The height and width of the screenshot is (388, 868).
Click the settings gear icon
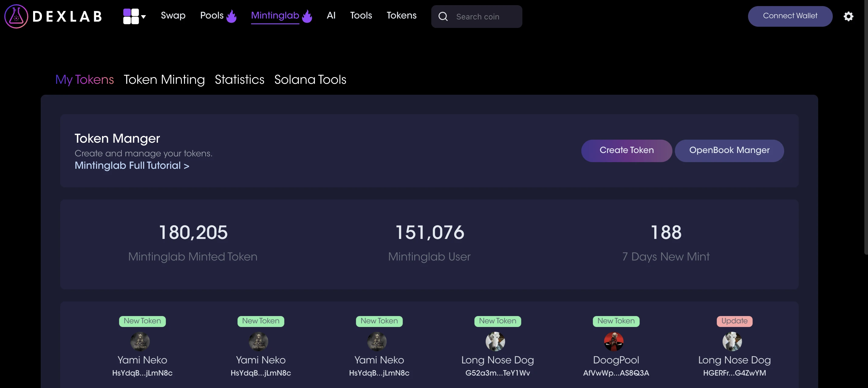click(849, 16)
